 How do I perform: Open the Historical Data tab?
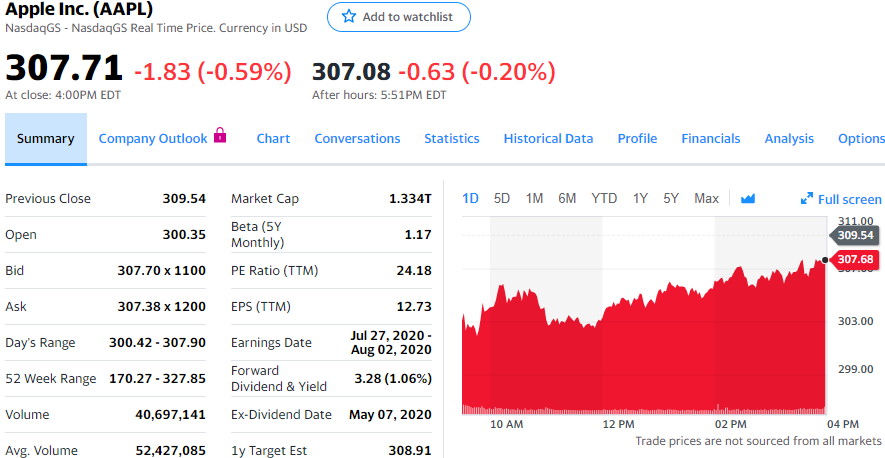pyautogui.click(x=548, y=139)
